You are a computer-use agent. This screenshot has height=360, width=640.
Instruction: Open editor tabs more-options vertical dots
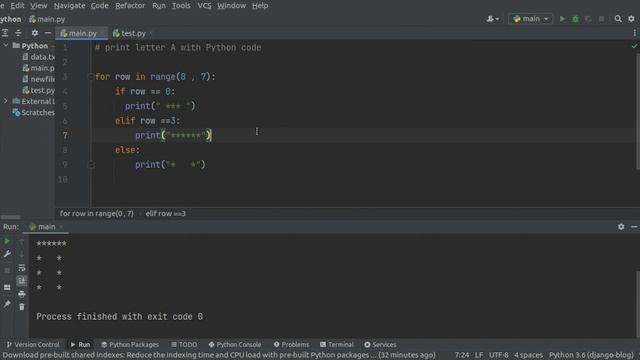[x=635, y=33]
